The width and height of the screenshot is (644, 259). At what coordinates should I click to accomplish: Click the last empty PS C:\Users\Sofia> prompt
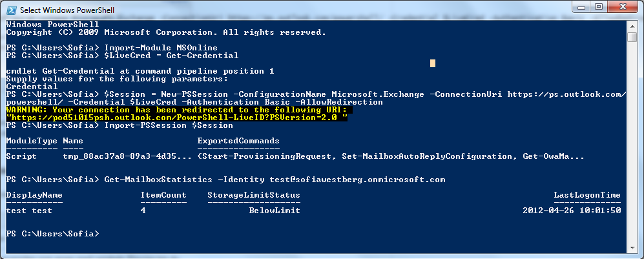[52, 234]
